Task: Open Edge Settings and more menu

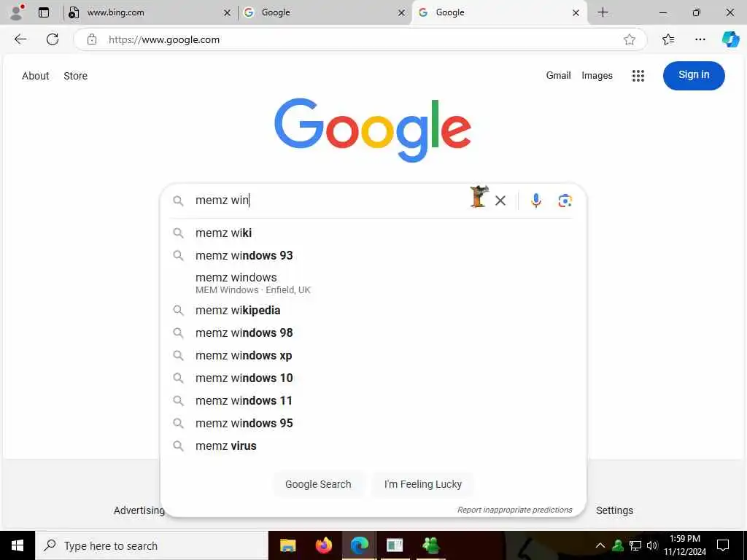Action: click(x=700, y=39)
